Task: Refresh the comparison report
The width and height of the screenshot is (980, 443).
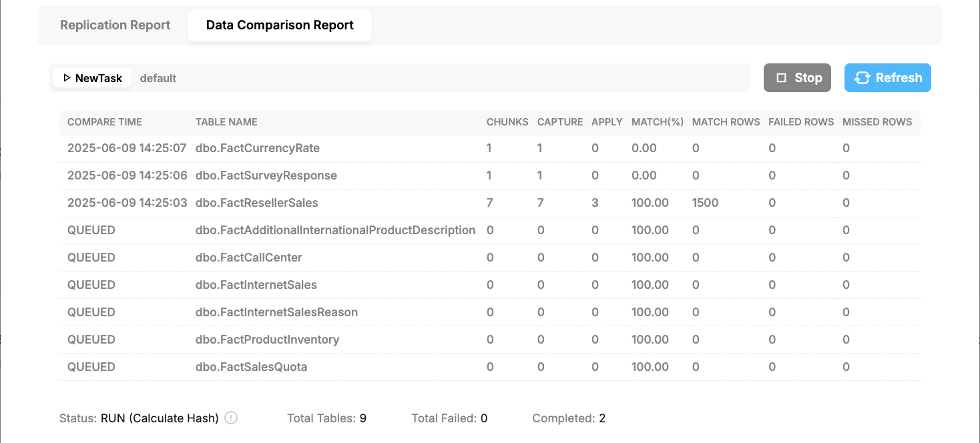Action: point(888,77)
